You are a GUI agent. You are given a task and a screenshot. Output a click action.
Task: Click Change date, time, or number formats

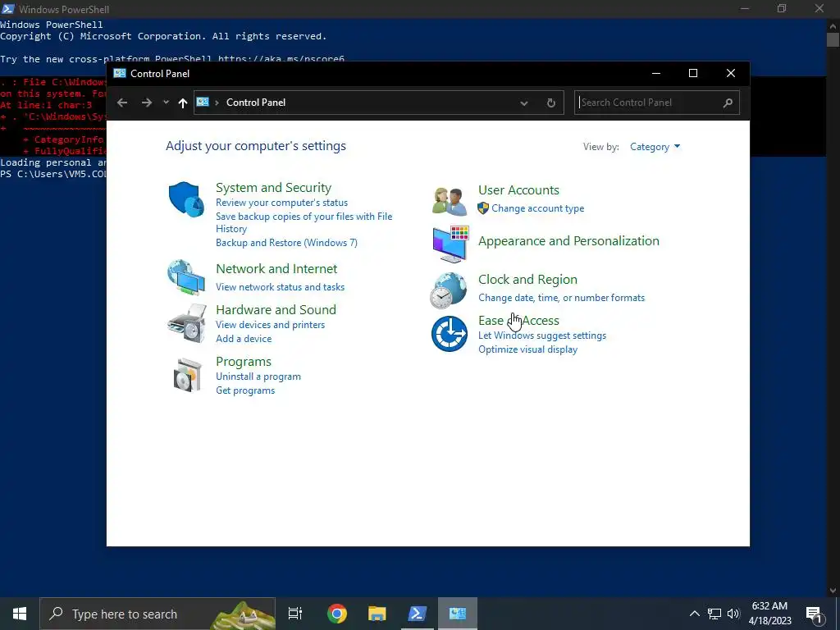click(x=561, y=298)
